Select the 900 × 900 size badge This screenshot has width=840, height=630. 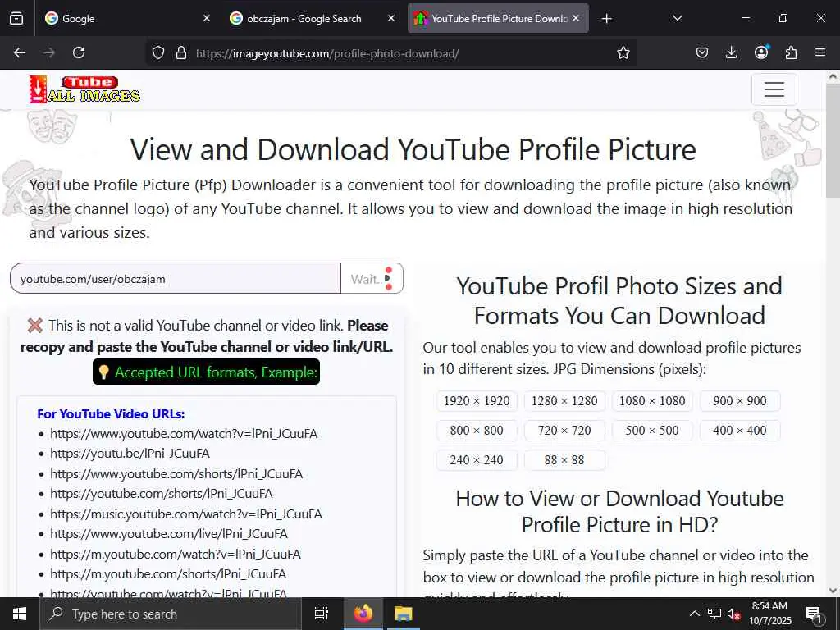pos(740,400)
